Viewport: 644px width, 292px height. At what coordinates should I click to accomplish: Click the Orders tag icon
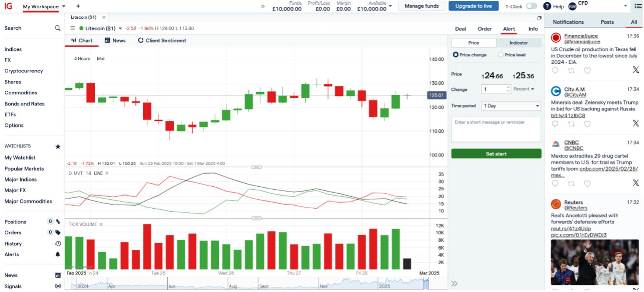pyautogui.click(x=58, y=233)
